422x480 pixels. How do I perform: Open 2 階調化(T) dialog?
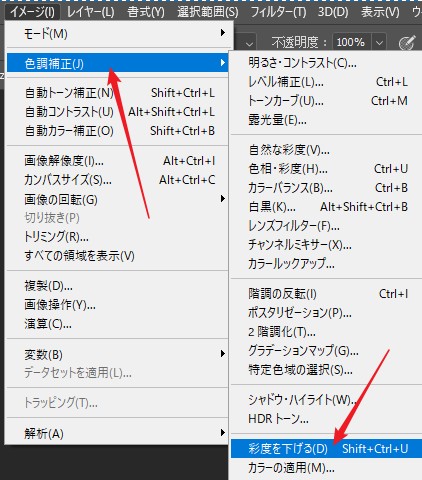pyautogui.click(x=326, y=332)
